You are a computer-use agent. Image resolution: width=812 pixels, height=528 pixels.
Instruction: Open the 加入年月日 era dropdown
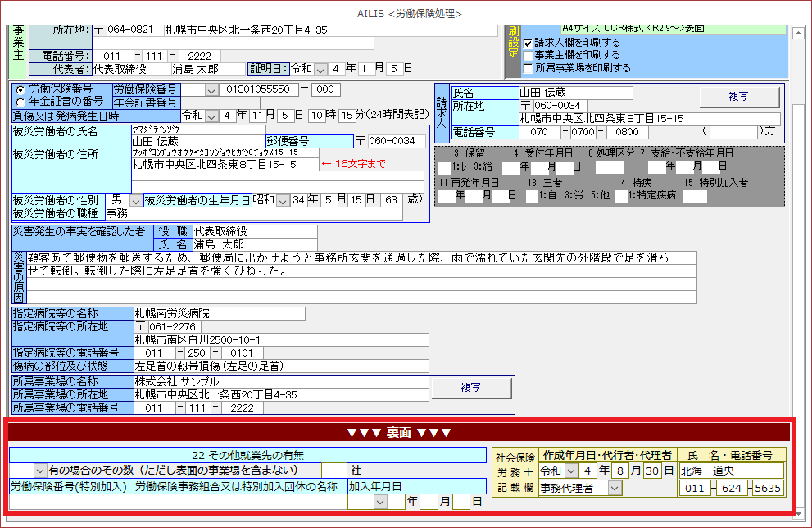coord(355,501)
